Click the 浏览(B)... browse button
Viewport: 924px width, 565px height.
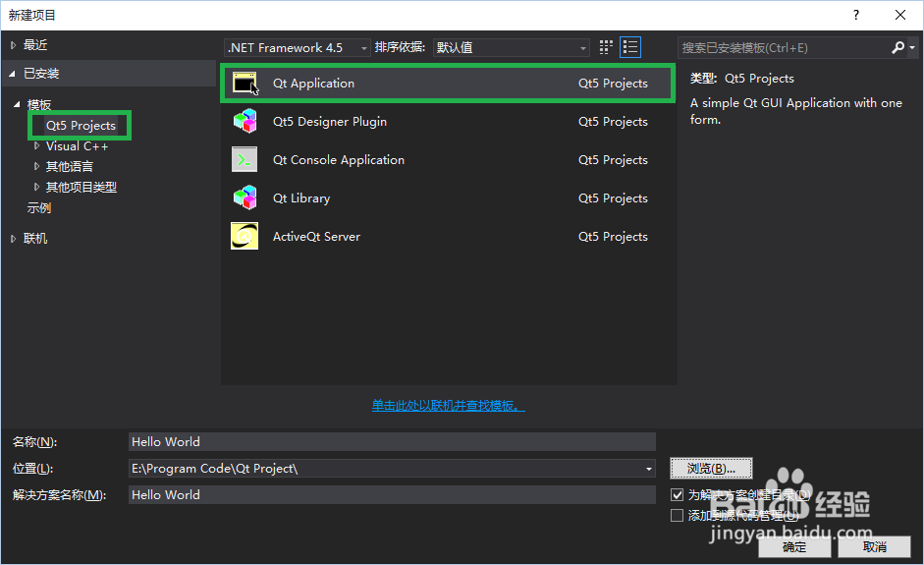[711, 469]
